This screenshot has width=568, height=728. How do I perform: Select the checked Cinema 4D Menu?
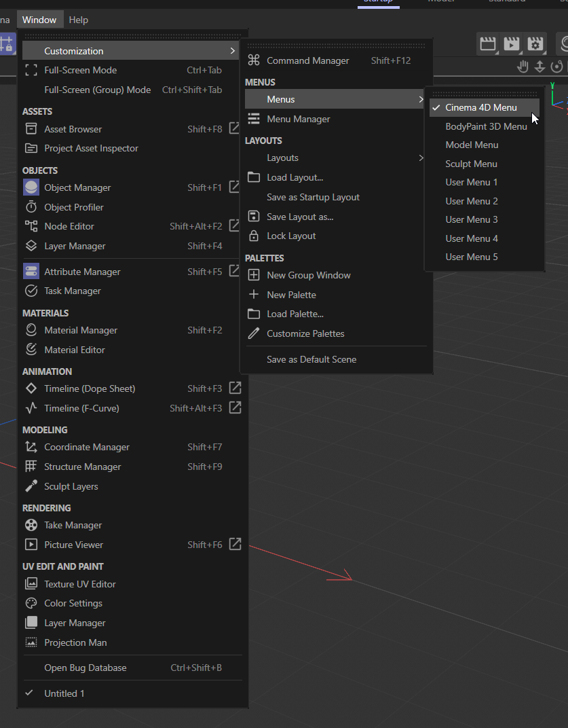pyautogui.click(x=484, y=107)
